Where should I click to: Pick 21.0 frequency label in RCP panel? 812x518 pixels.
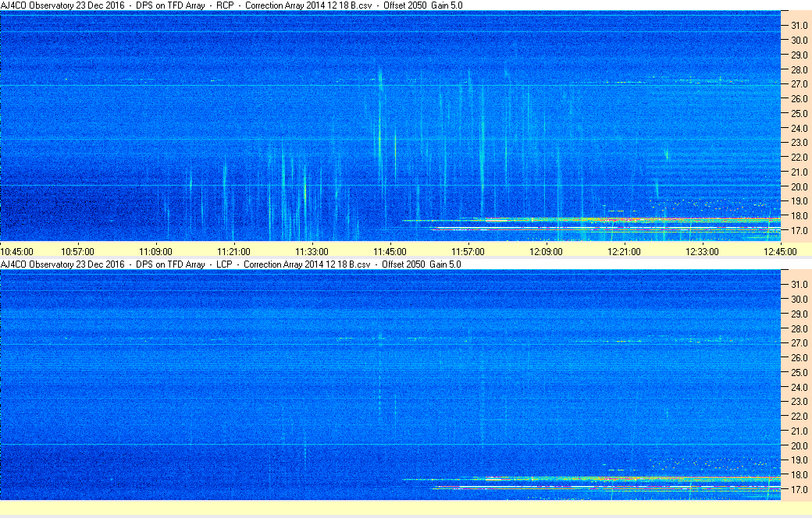click(x=799, y=172)
